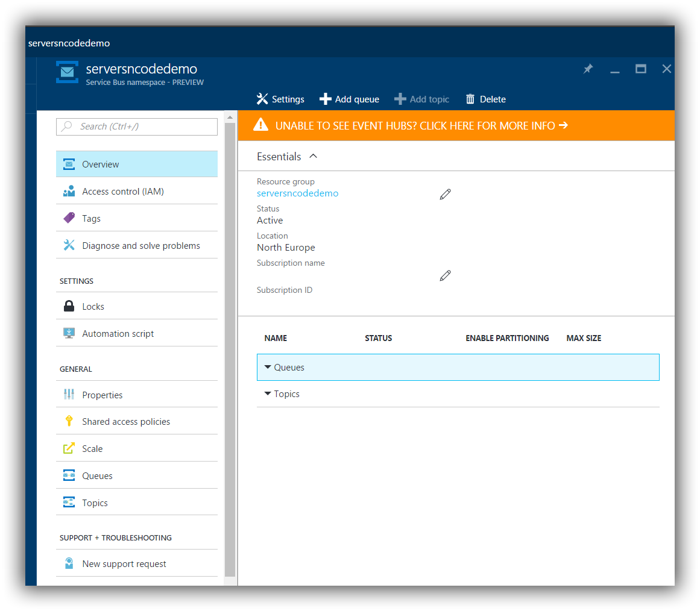Click the Active status value

[x=270, y=221]
